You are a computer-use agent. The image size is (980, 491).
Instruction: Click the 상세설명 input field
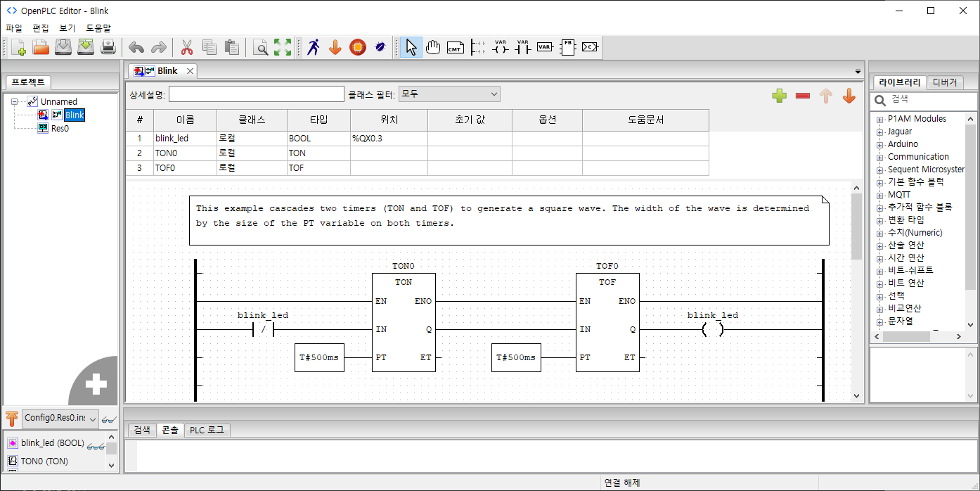[256, 94]
